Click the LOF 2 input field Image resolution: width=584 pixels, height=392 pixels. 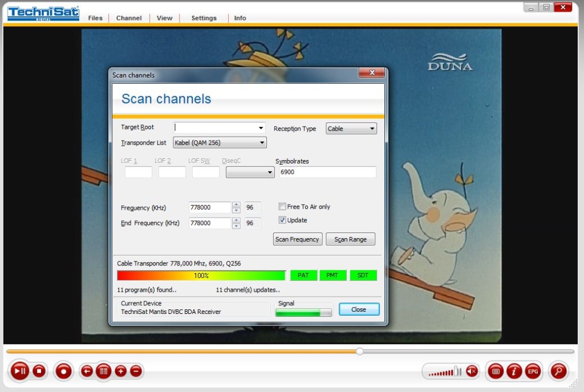click(x=172, y=172)
